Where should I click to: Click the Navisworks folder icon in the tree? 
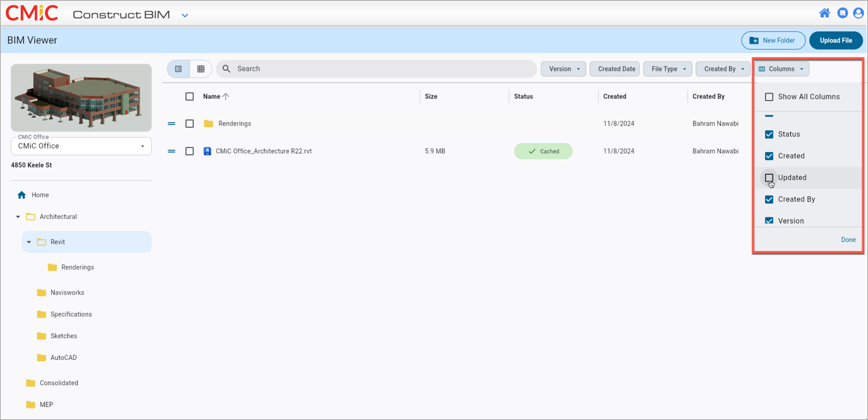coord(42,292)
